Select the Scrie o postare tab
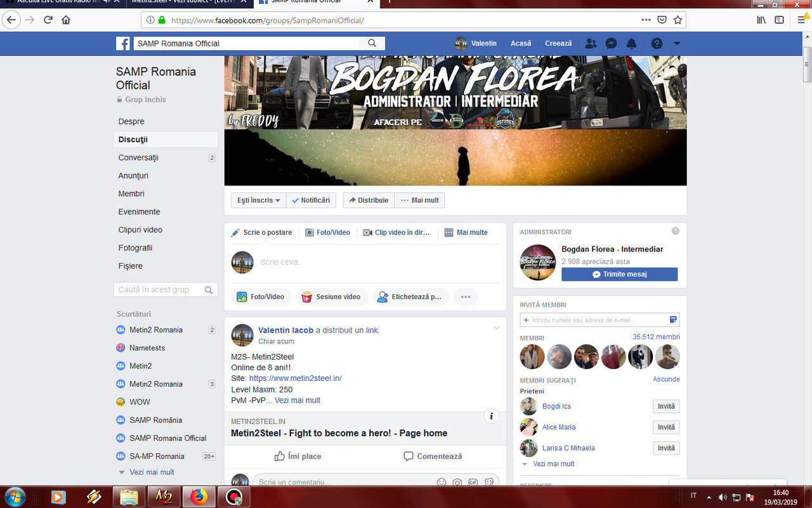The image size is (812, 508). coord(261,232)
